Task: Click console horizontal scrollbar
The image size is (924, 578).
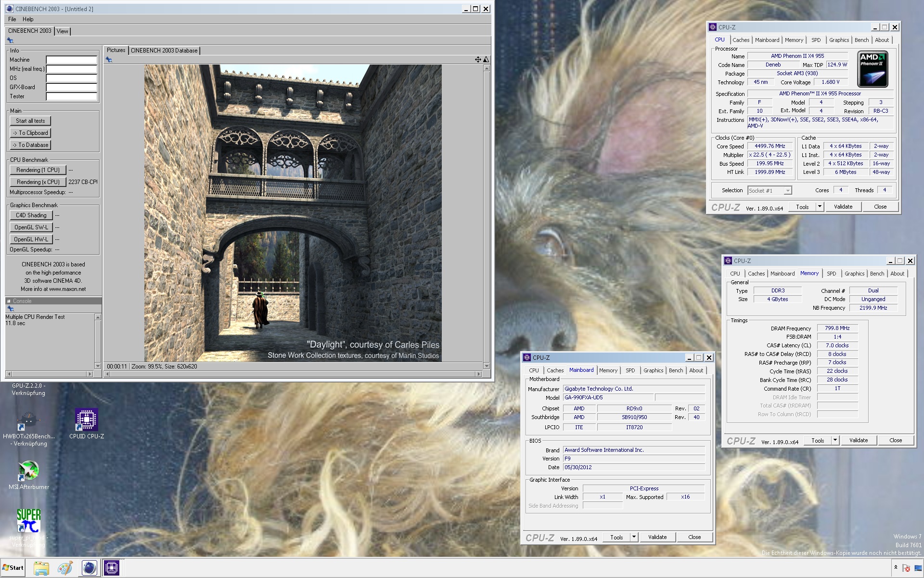Action: coord(49,374)
